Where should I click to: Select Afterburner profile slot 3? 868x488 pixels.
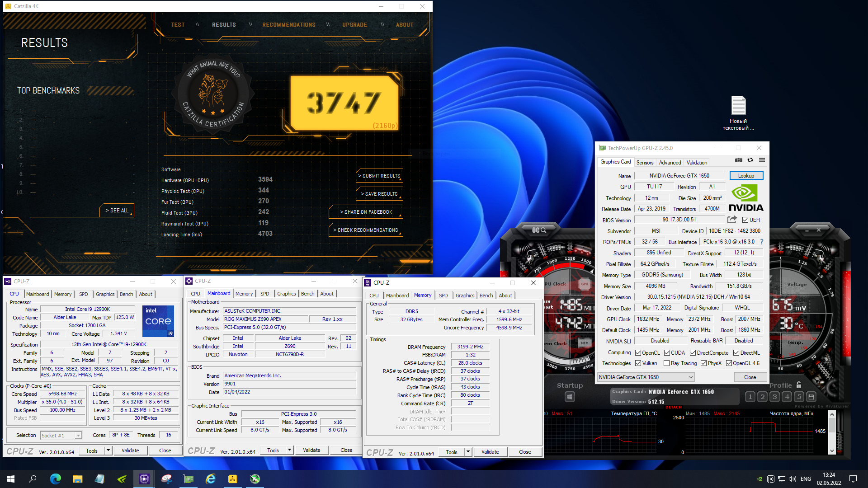pyautogui.click(x=775, y=397)
